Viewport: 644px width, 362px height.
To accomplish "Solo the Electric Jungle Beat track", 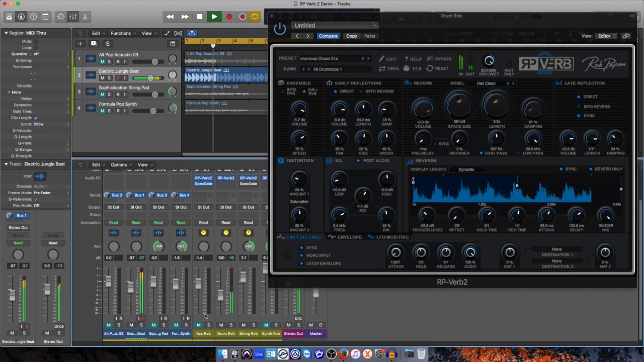I will [109, 78].
